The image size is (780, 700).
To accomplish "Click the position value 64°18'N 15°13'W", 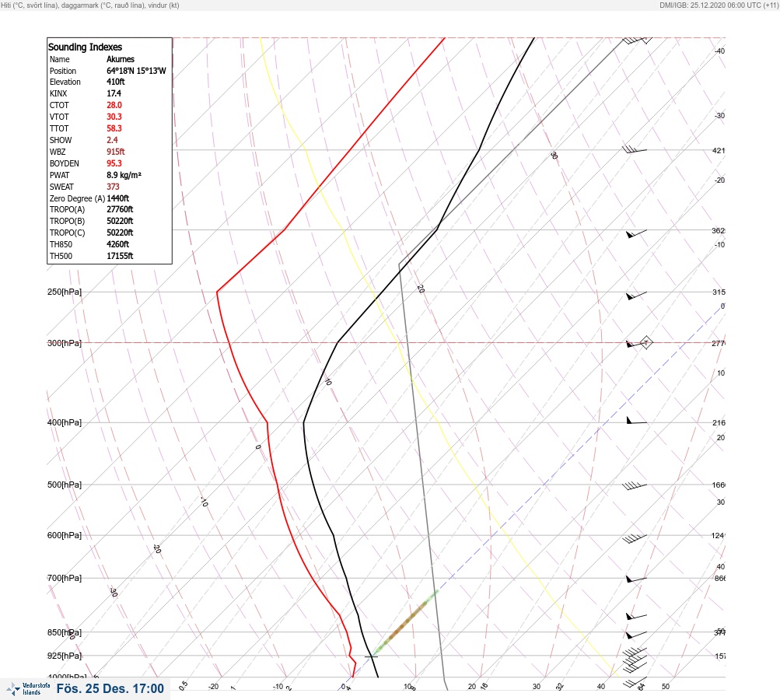I will (x=136, y=71).
